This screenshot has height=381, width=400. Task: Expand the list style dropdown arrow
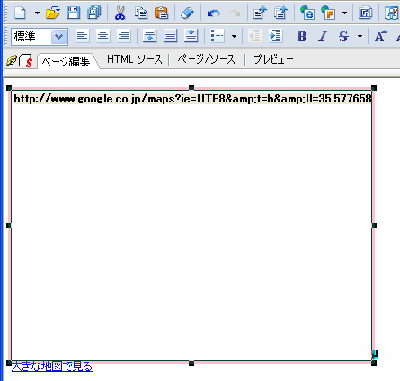coord(234,36)
